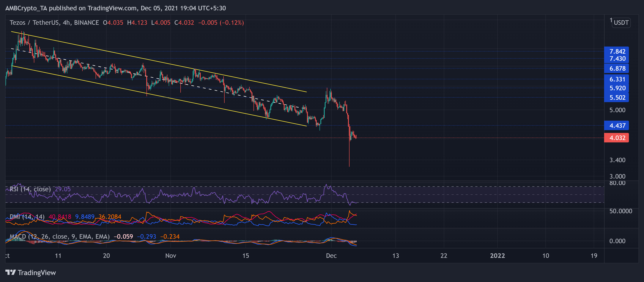Screen dimensions: 644x282
Task: Open the RSI (14, close) indicator settings
Action: coord(30,189)
